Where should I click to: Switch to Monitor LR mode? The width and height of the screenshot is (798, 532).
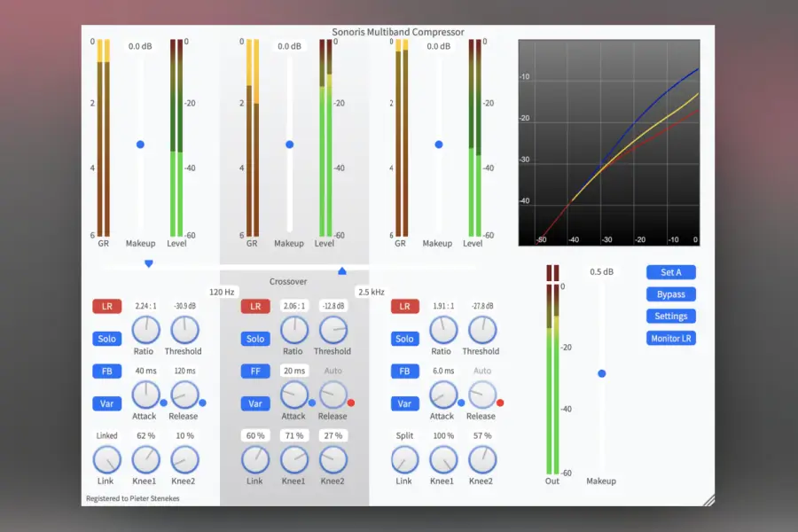coord(670,337)
